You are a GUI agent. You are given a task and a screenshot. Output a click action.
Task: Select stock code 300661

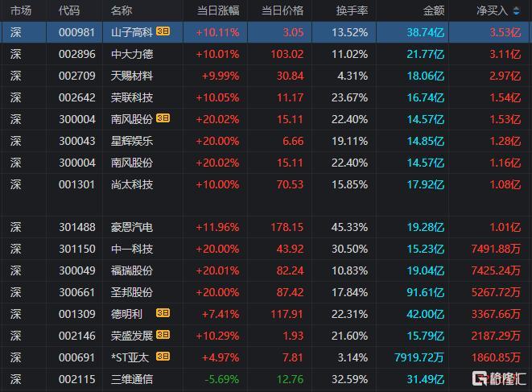point(77,292)
